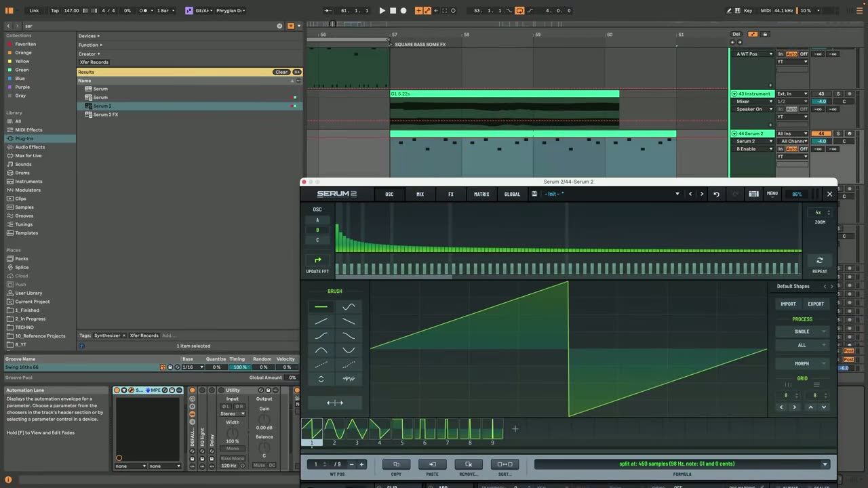This screenshot has height=488, width=868.
Task: Open the Phrygian scale dropdown
Action: pyautogui.click(x=231, y=11)
